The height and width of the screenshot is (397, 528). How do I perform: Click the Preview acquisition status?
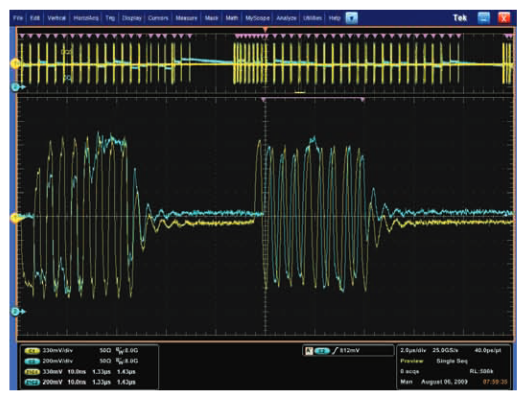[x=411, y=361]
